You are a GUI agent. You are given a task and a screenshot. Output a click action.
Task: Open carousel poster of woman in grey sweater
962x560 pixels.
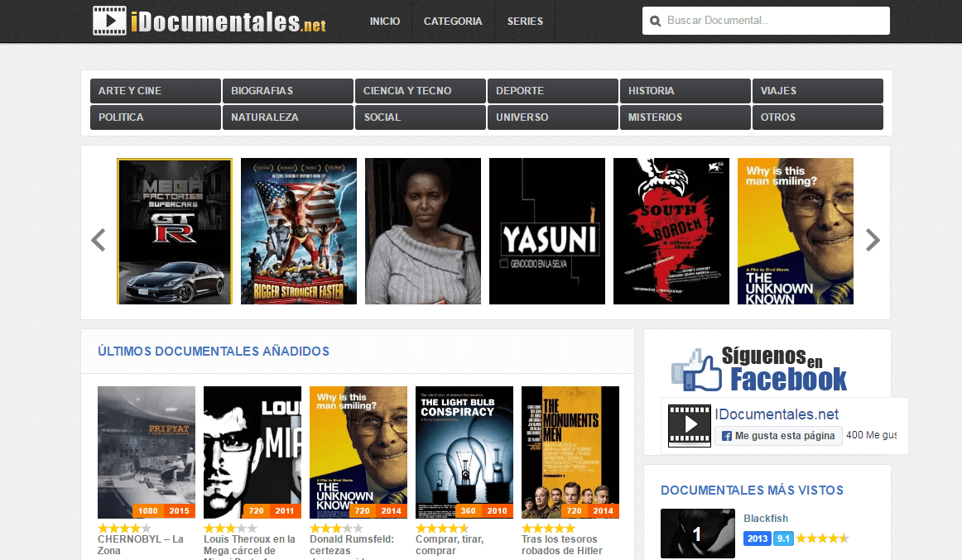[423, 231]
